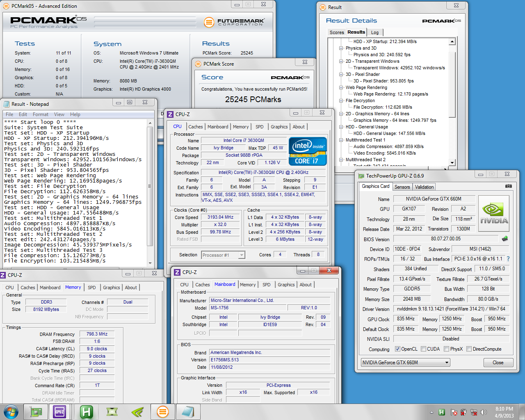
Task: Toggle the OpenCL checkbox in GPU-Z
Action: tap(397, 349)
